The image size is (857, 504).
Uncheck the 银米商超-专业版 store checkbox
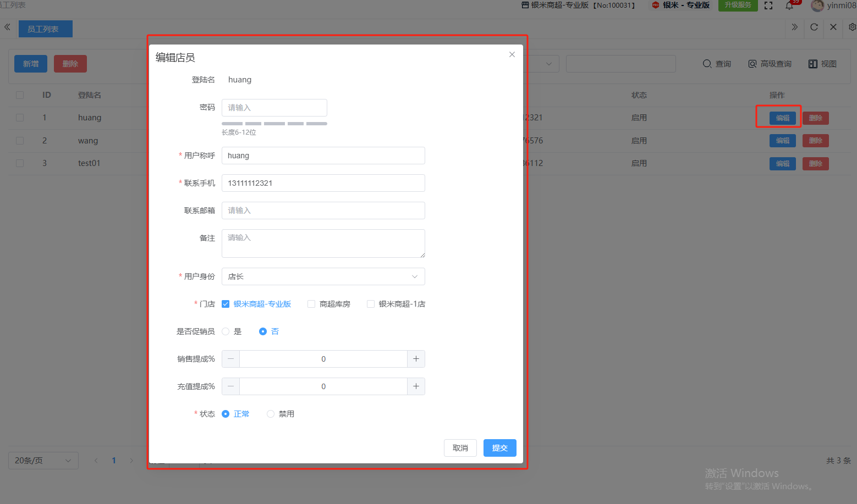(226, 304)
